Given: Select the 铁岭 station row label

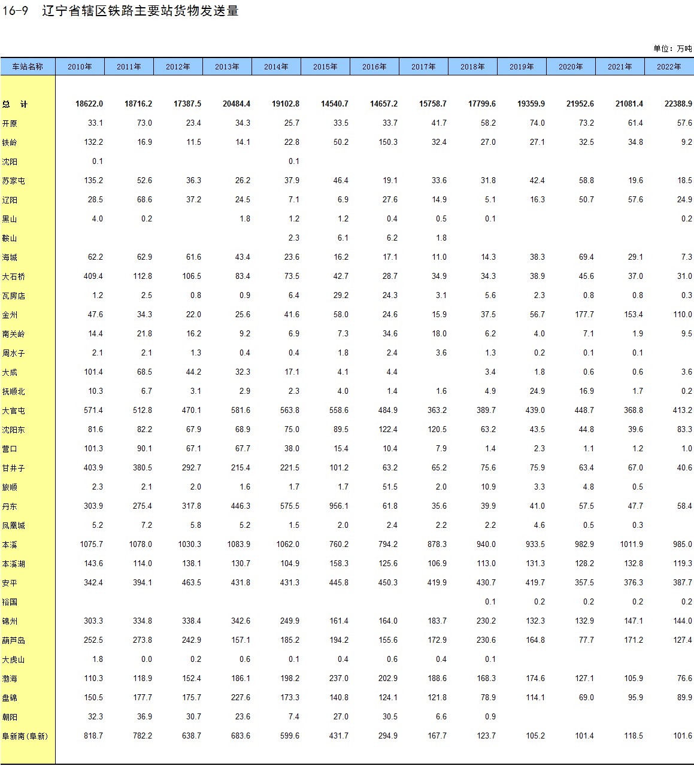Looking at the screenshot, I should 10,142.
